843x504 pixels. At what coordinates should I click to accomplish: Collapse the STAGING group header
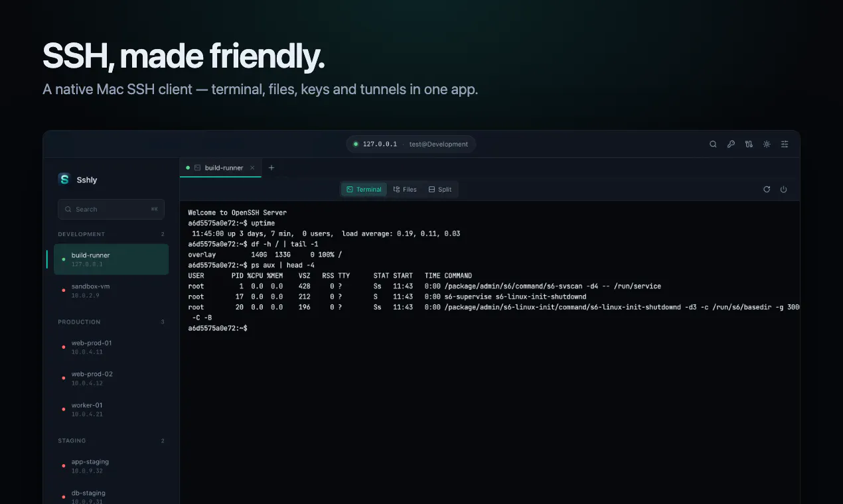point(111,440)
